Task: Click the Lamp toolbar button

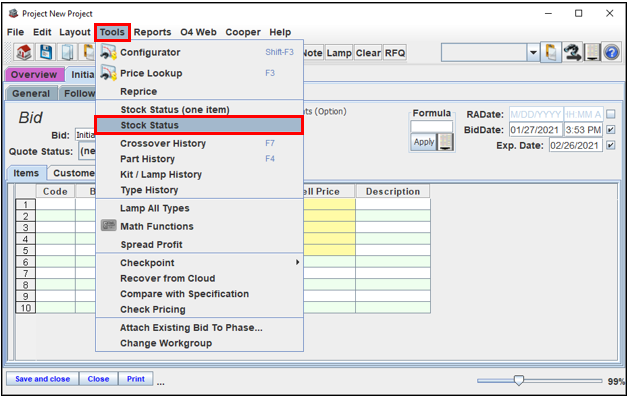Action: click(x=339, y=53)
